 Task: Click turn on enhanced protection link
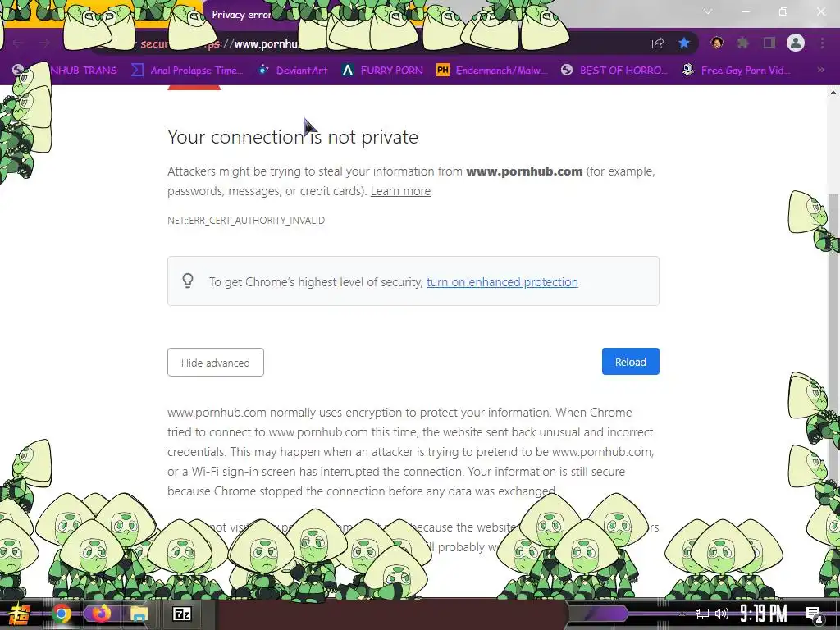pos(502,282)
